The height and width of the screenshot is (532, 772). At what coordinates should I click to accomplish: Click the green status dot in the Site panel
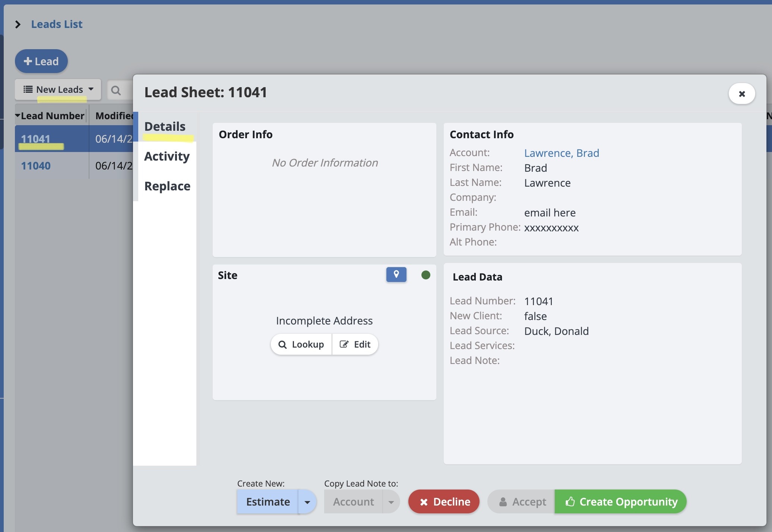425,275
